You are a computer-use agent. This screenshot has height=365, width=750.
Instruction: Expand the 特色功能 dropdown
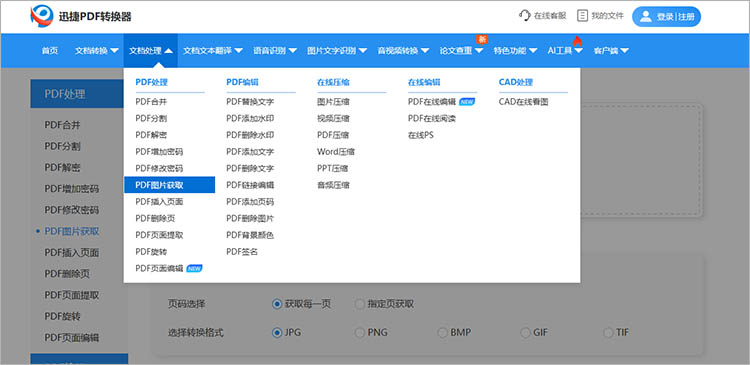pyautogui.click(x=516, y=50)
